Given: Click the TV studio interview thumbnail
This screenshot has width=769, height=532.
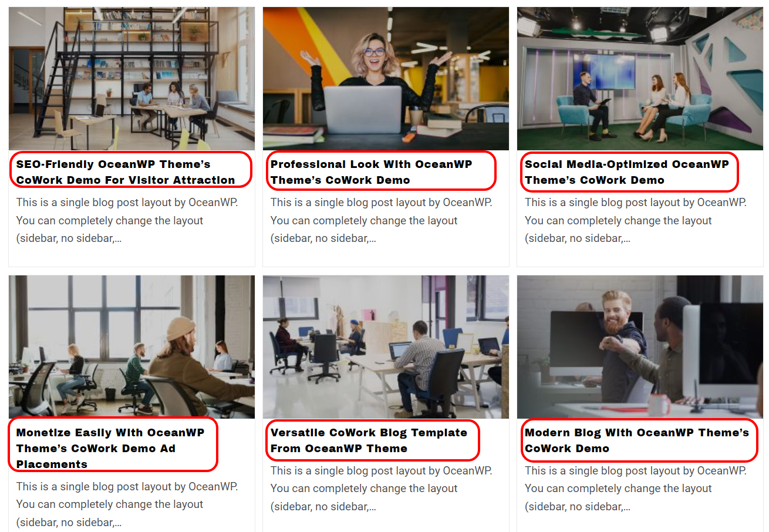Looking at the screenshot, I should click(x=640, y=79).
